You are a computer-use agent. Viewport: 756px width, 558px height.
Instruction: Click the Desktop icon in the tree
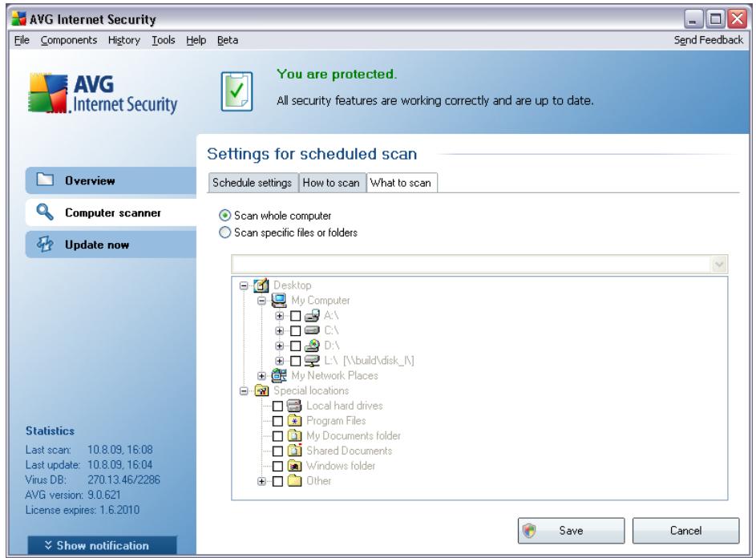click(261, 285)
